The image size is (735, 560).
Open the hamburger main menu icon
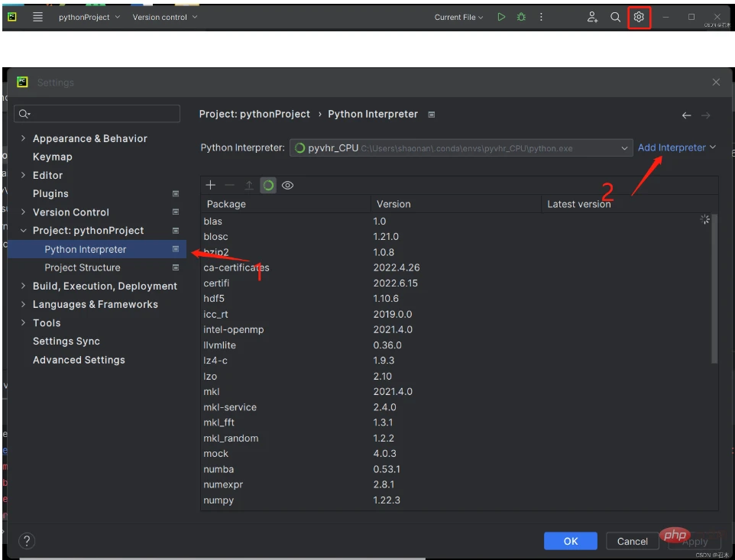(37, 17)
